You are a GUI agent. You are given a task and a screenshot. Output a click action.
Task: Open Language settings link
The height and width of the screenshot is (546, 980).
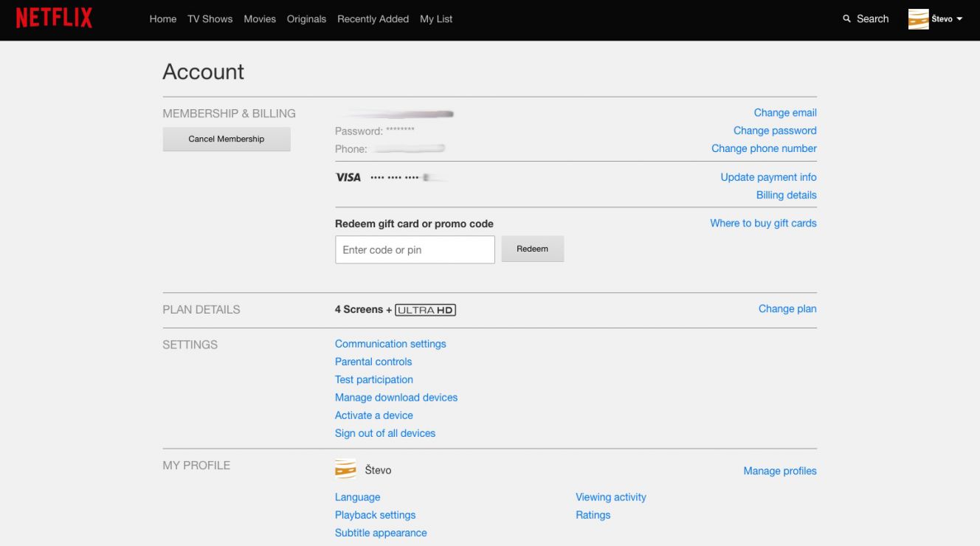point(358,497)
